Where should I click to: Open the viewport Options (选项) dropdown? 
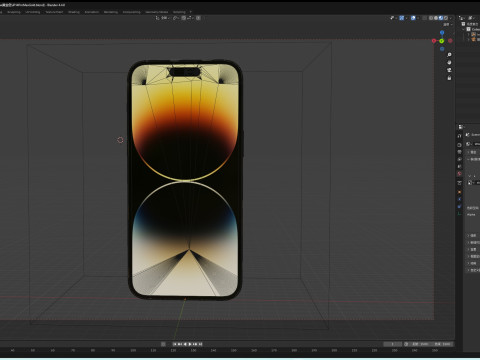448,25
